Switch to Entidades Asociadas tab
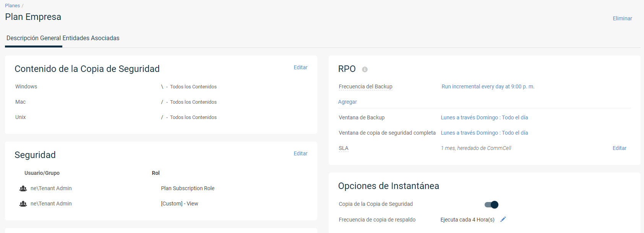Image resolution: width=644 pixels, height=233 pixels. pyautogui.click(x=91, y=38)
